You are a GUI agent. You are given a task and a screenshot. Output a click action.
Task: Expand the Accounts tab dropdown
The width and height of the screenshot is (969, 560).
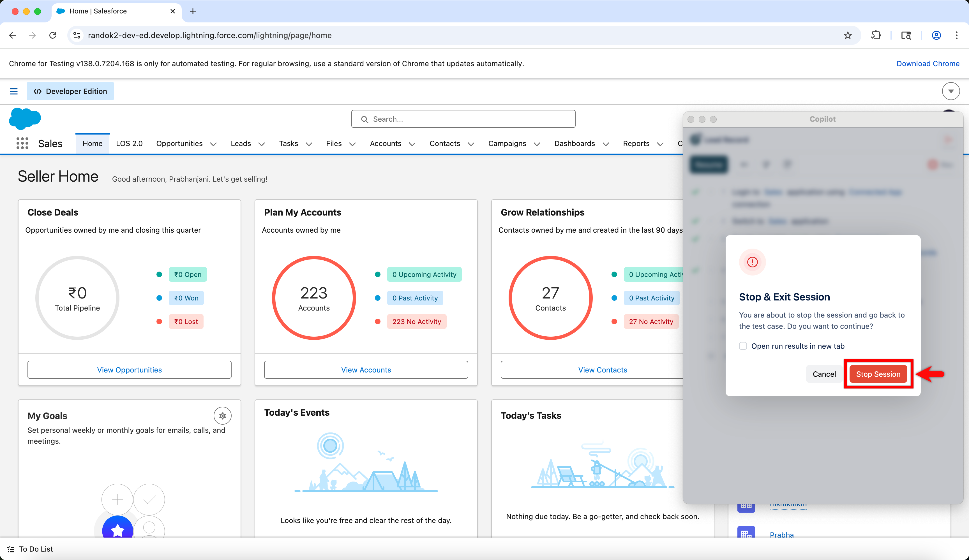(x=412, y=144)
